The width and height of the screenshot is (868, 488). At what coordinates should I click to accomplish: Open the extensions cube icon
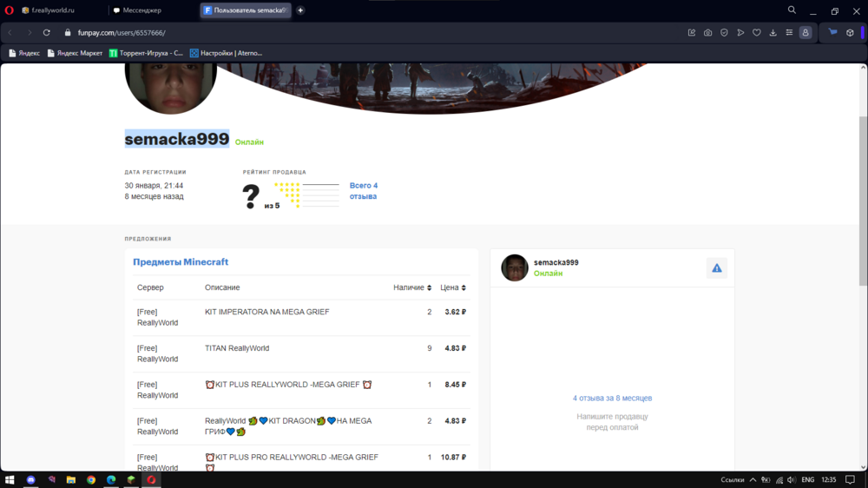[x=851, y=33]
